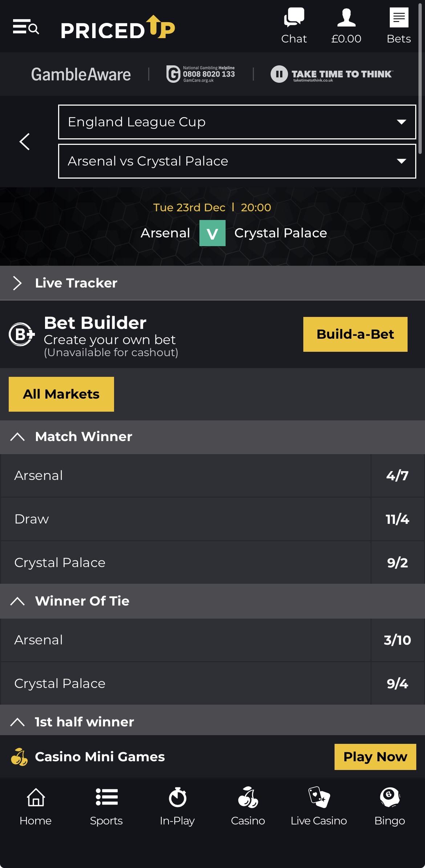Select the 4/7 odds for Arsenal
The image size is (425, 868).
click(x=397, y=476)
